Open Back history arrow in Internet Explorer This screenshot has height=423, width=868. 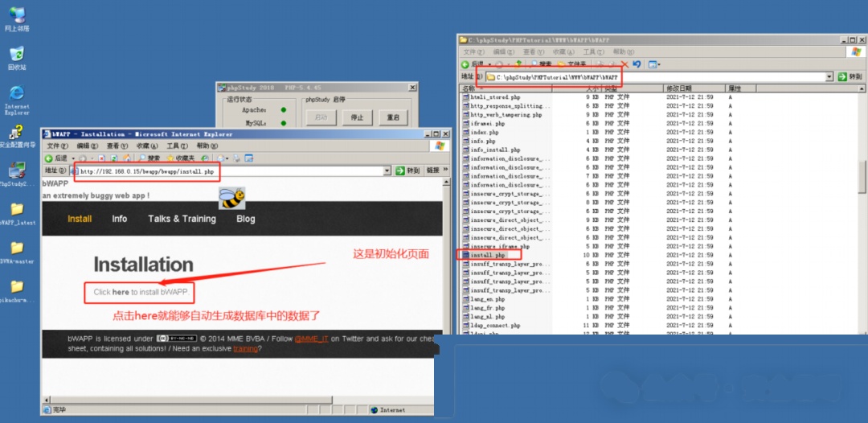tap(73, 159)
